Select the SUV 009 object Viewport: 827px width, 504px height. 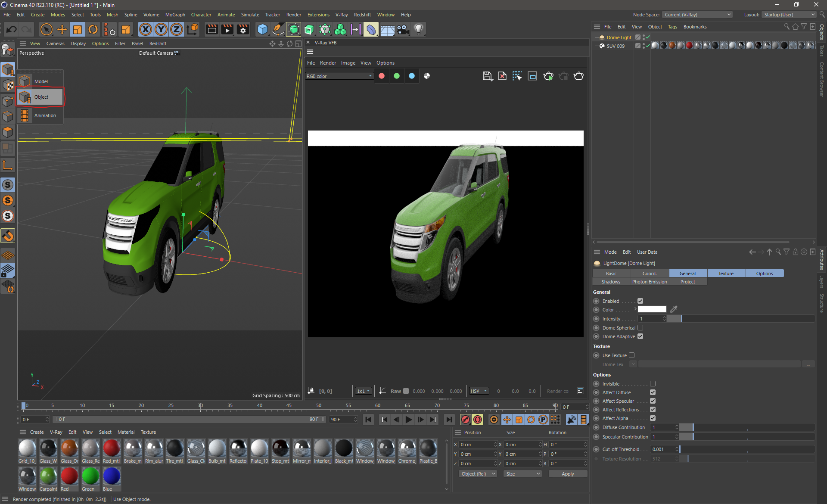(x=615, y=46)
